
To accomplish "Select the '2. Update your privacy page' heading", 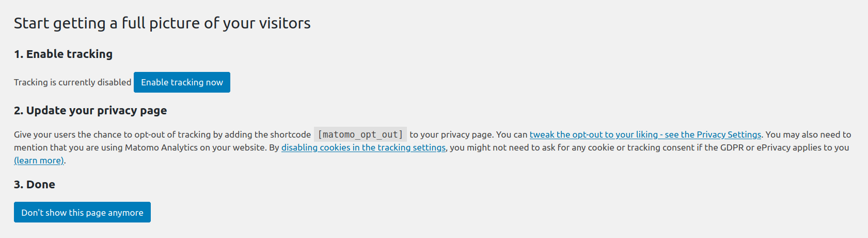I will coord(90,110).
